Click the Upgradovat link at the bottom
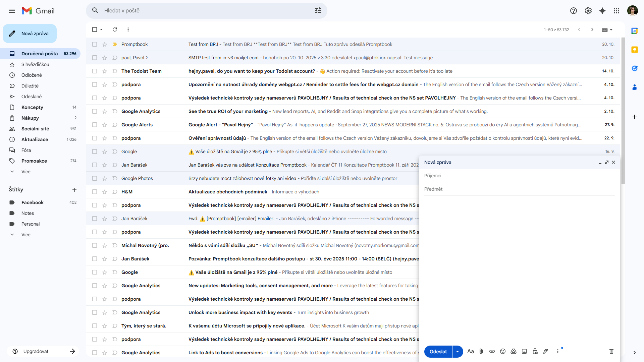 36,351
